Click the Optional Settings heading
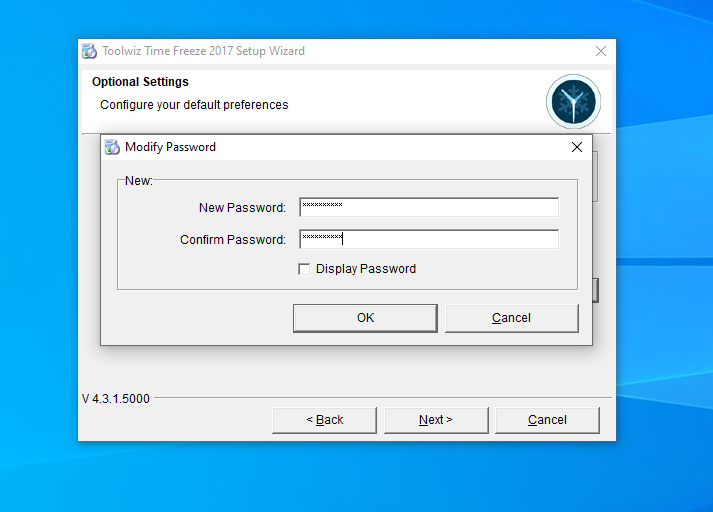This screenshot has width=713, height=512. 140,82
